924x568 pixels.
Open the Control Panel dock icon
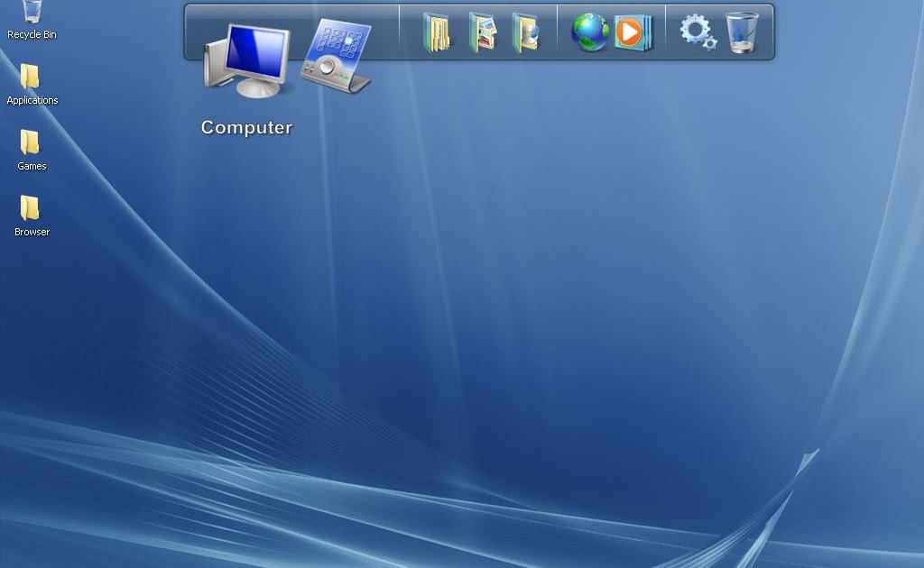[x=337, y=56]
